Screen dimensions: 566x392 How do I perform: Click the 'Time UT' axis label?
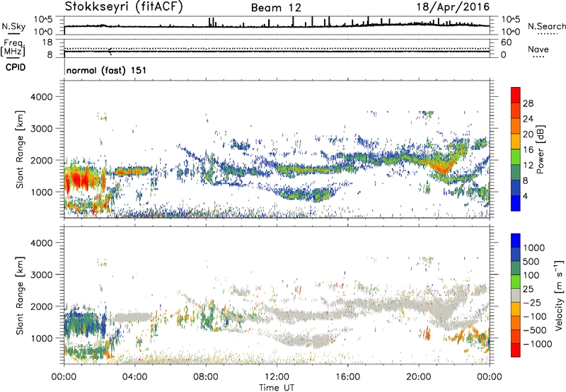pos(277,388)
